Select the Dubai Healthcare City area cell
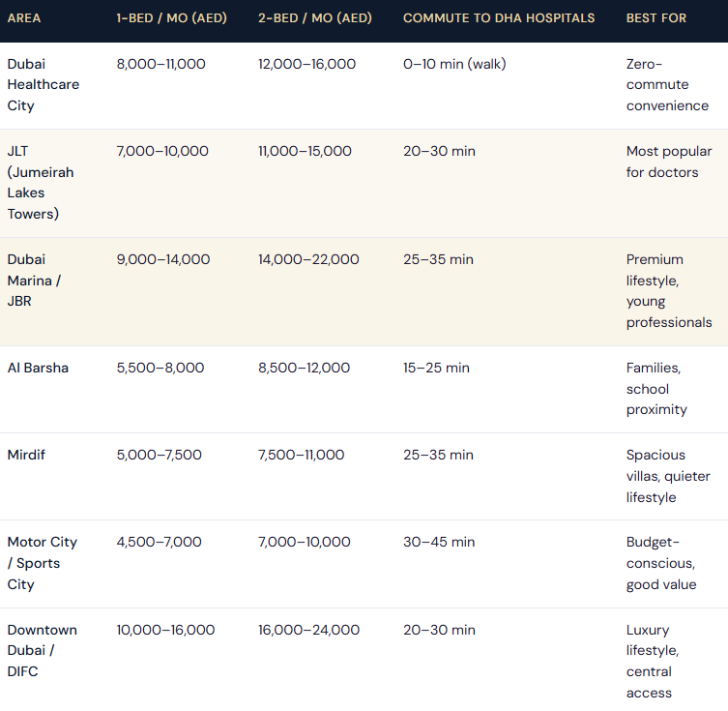Image resolution: width=728 pixels, height=711 pixels. (x=44, y=85)
